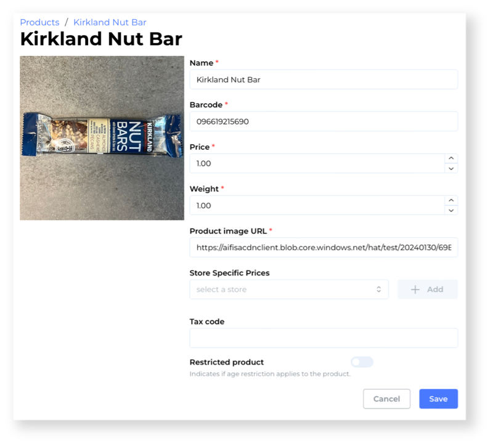The width and height of the screenshot is (493, 448).
Task: Toggle the Restricted product switch
Action: click(x=362, y=362)
